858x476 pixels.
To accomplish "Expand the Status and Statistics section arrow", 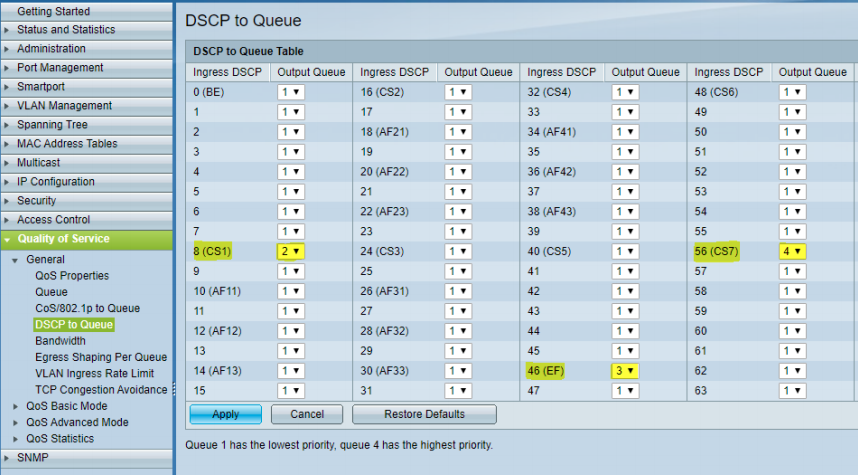I will coord(8,30).
